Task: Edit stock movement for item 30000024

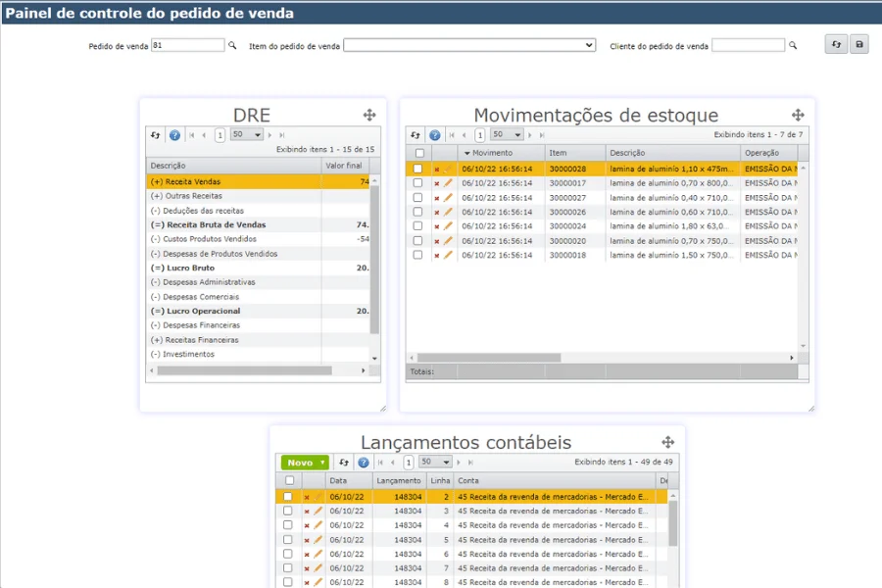Action: click(448, 226)
